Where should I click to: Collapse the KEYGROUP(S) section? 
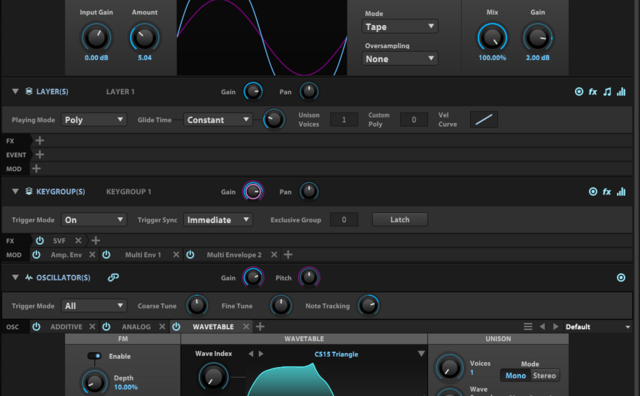pos(15,191)
